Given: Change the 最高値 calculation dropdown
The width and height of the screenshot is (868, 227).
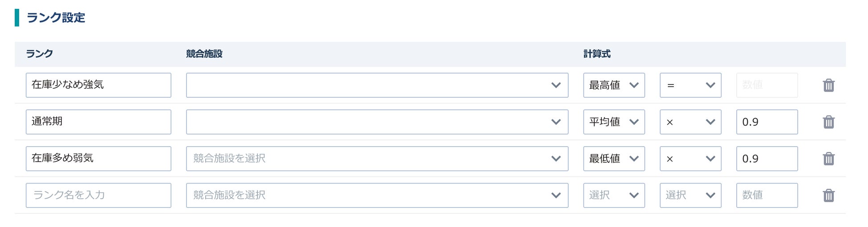Looking at the screenshot, I should click(x=613, y=85).
